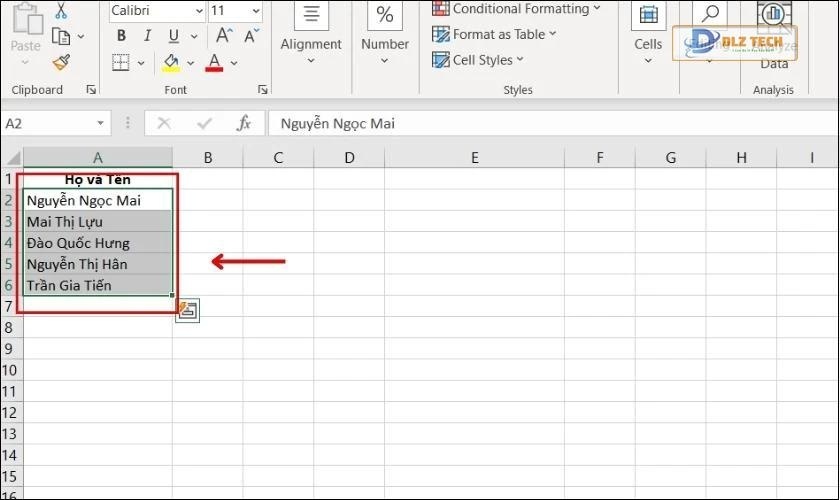Click the Cut scissors icon

point(61,11)
